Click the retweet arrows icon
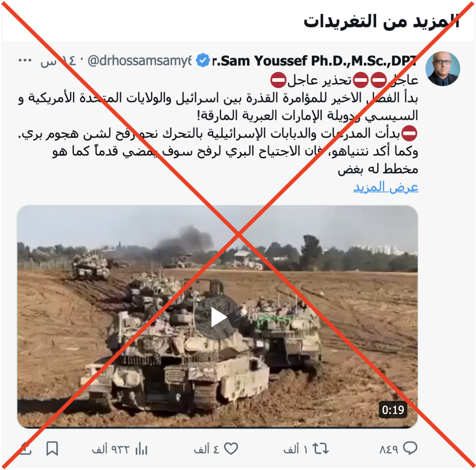 pyautogui.click(x=321, y=449)
